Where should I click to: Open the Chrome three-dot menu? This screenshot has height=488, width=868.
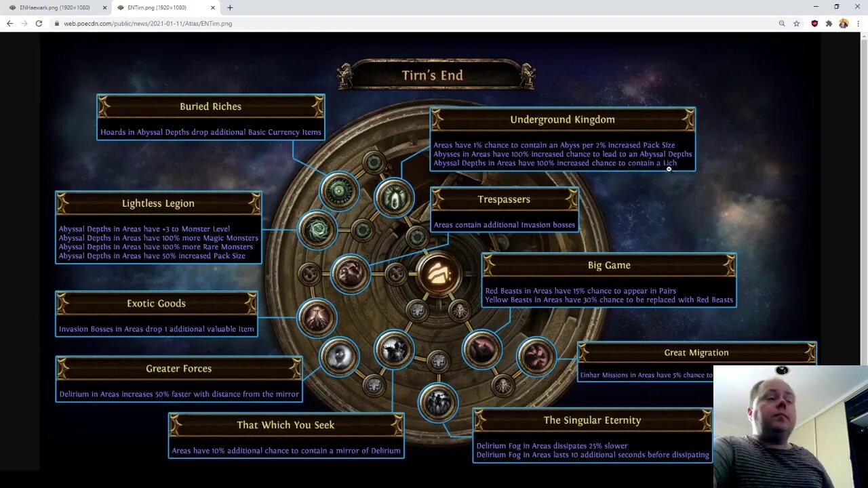tap(858, 23)
